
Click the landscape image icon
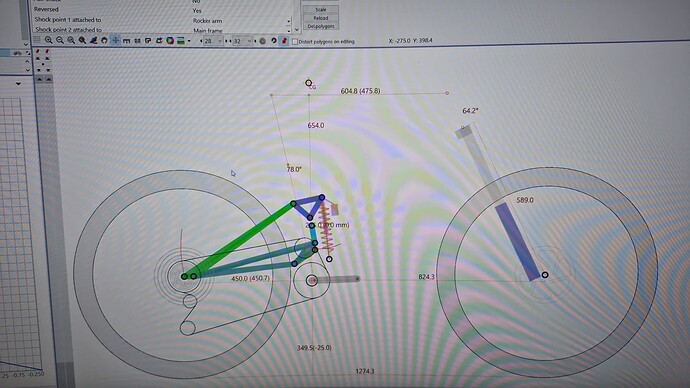[x=180, y=41]
